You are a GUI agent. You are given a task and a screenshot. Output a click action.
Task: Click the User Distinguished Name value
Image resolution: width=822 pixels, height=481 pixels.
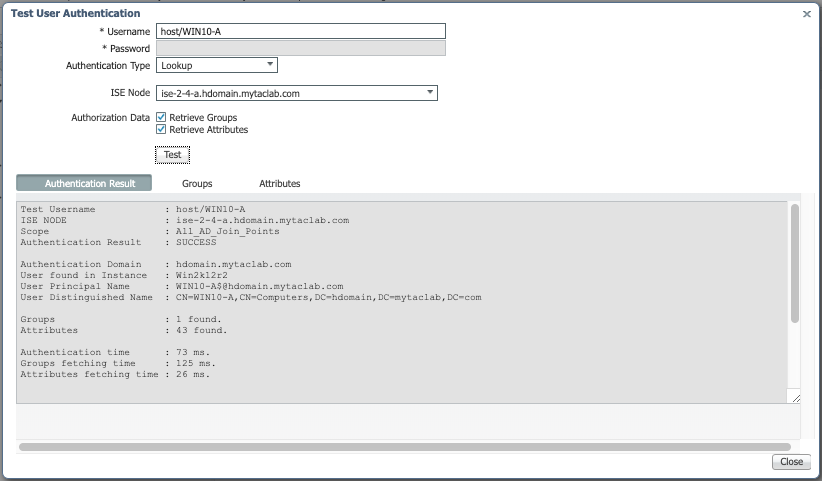[x=329, y=297]
